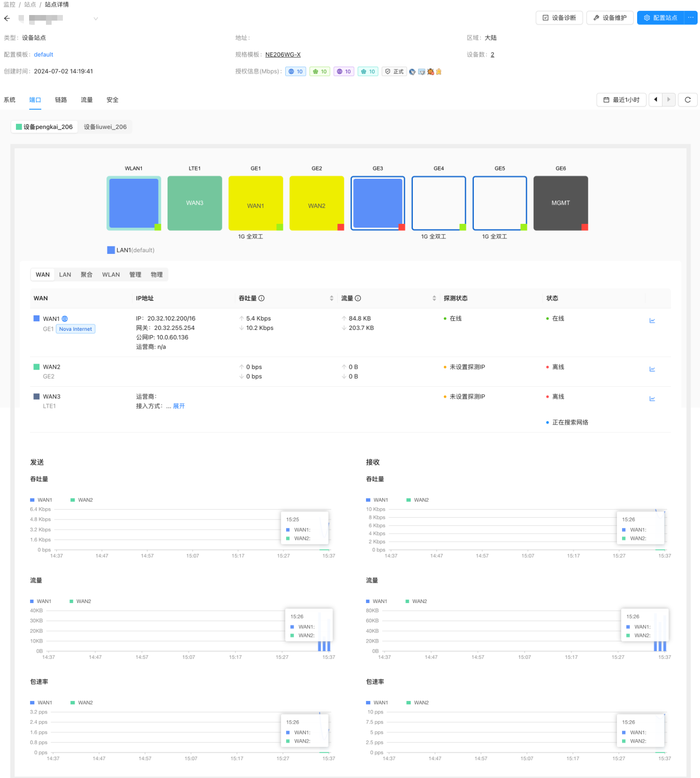Click the device count 2 link
The height and width of the screenshot is (778, 700).
492,54
